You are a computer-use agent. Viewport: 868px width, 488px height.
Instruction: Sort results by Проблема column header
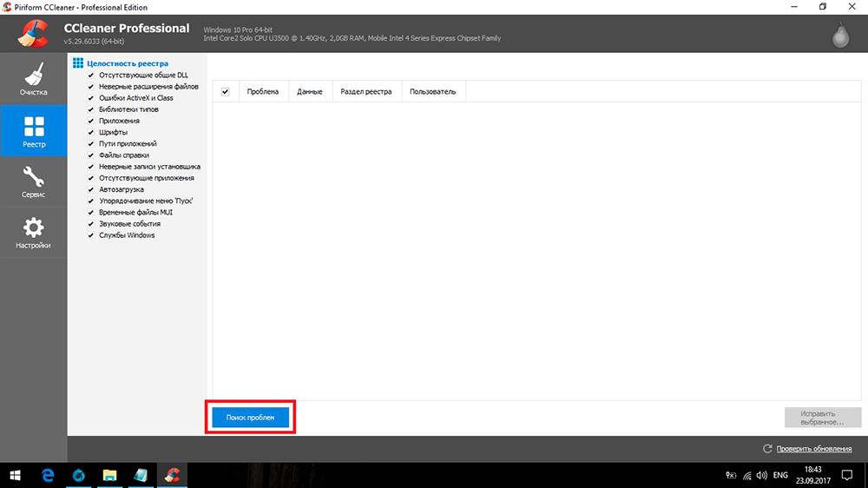tap(262, 91)
